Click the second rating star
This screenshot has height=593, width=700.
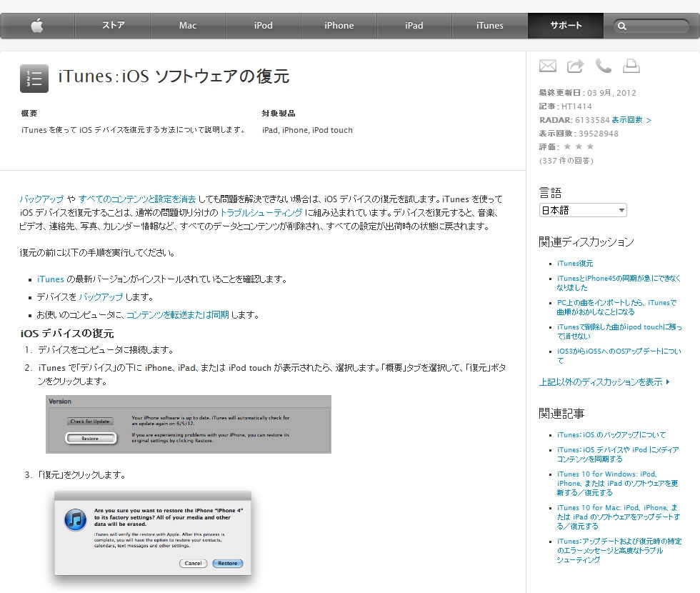[579, 146]
